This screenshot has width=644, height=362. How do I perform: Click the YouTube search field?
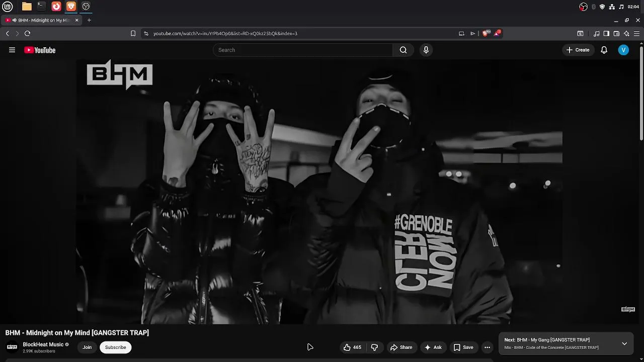pos(303,50)
